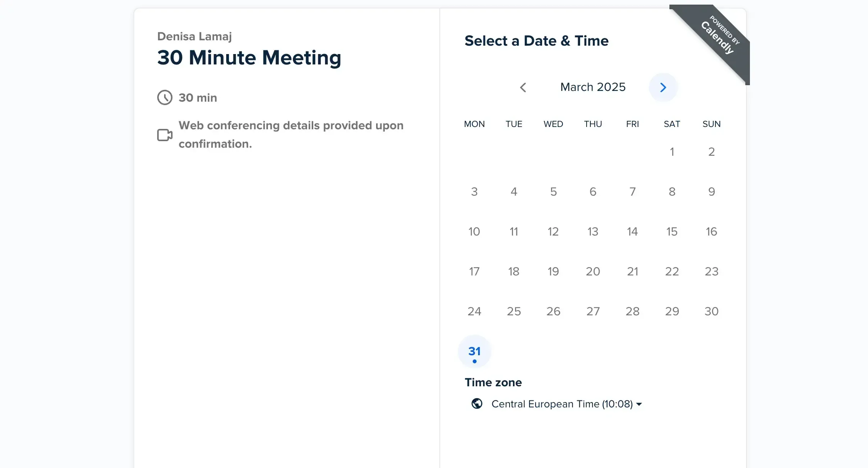
Task: Click the Denisa Lamaj name label
Action: tap(194, 36)
